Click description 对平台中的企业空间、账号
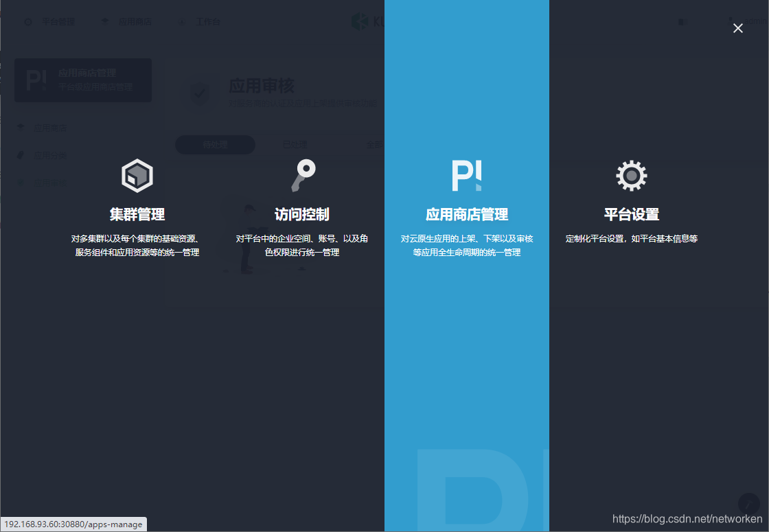The height and width of the screenshot is (532, 769). (302, 245)
